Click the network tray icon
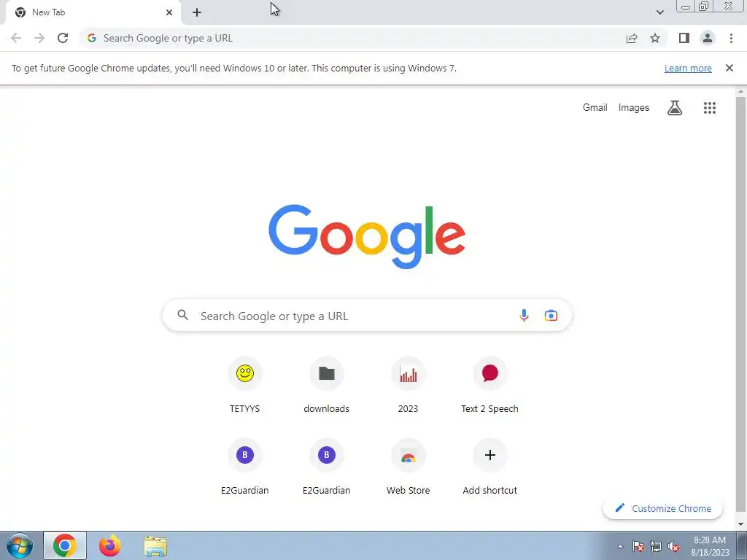Viewport: 747px width, 560px height. click(x=656, y=547)
